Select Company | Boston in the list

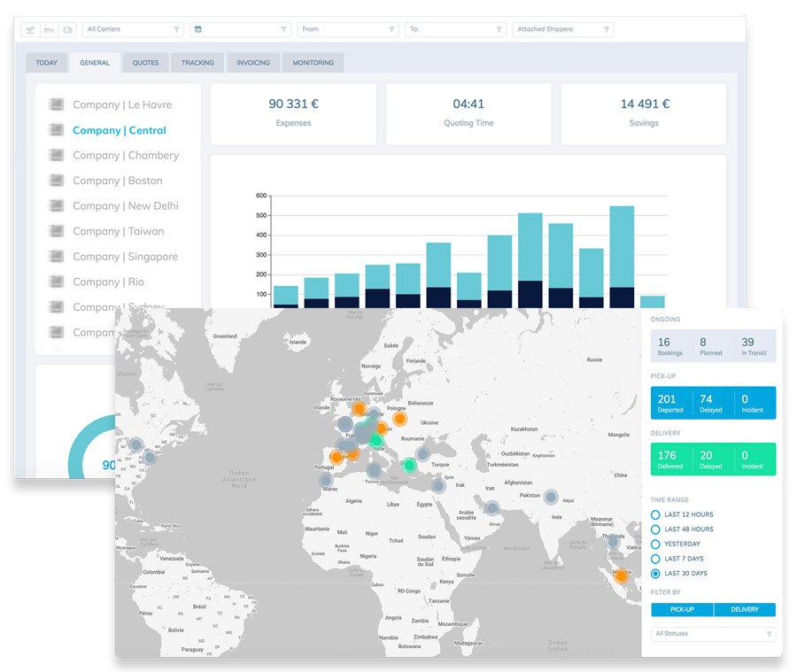tap(117, 181)
